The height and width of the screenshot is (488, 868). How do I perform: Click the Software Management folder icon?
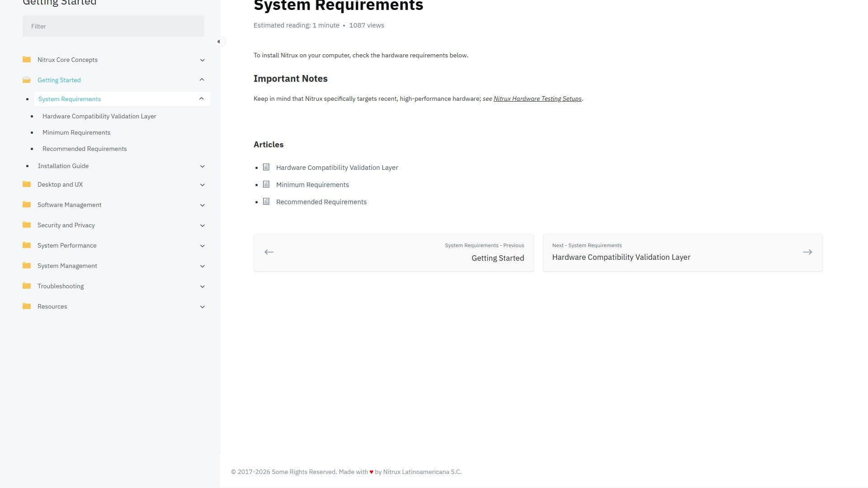click(27, 205)
